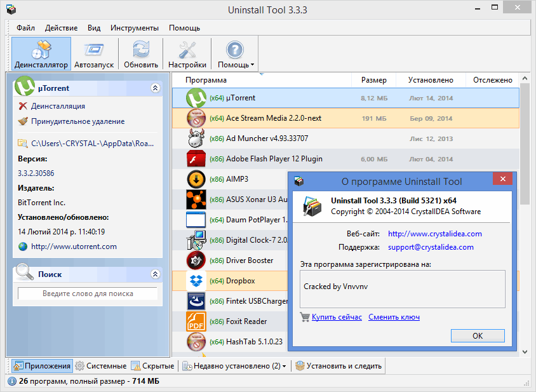Select the Driver Booster icon
Viewport: 536px width, 392px height.
(x=196, y=260)
